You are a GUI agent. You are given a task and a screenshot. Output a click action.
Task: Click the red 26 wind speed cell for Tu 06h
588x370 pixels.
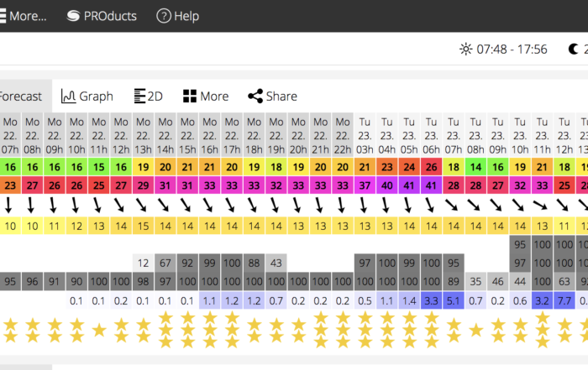coord(431,167)
